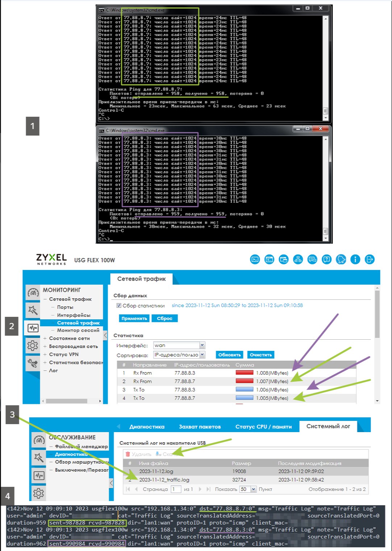Image resolution: width=392 pixels, height=551 pixels.
Task: Click the icon between help and info
Action: (341, 260)
